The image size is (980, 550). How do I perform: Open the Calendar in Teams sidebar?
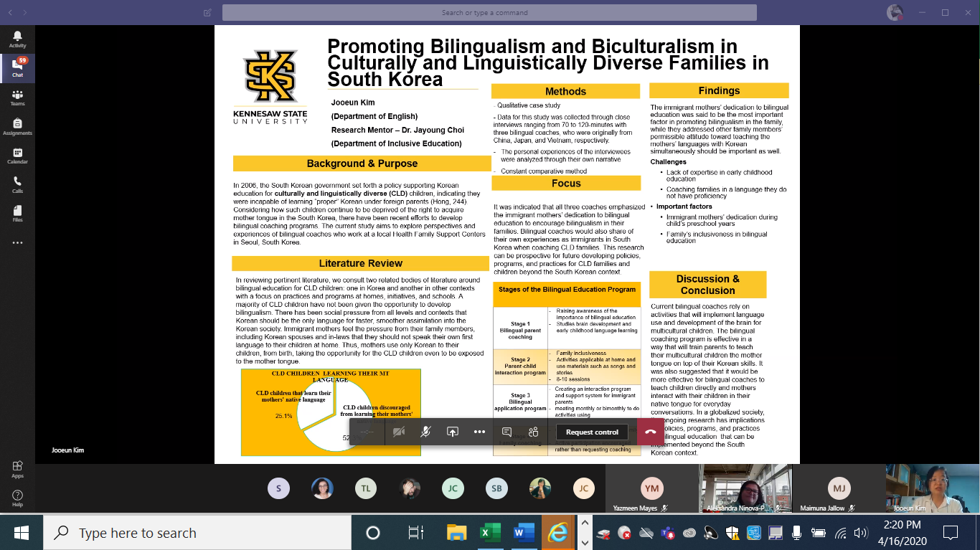(17, 156)
